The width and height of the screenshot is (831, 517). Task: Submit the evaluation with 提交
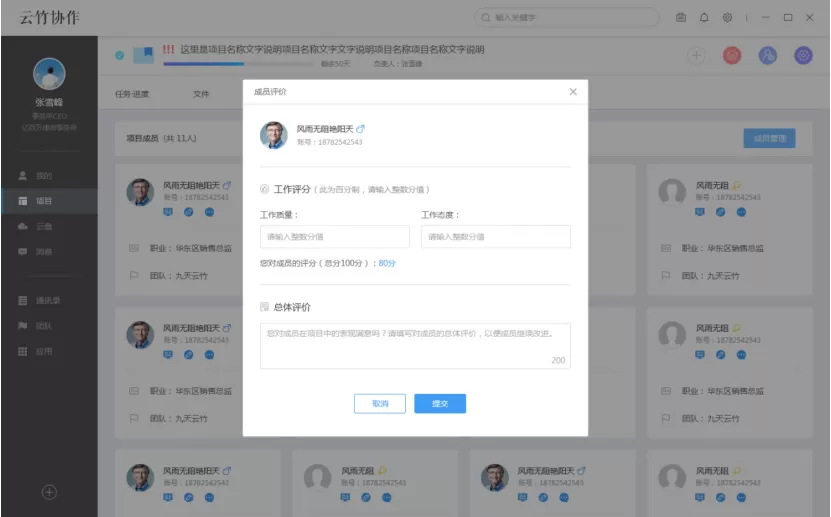[440, 404]
